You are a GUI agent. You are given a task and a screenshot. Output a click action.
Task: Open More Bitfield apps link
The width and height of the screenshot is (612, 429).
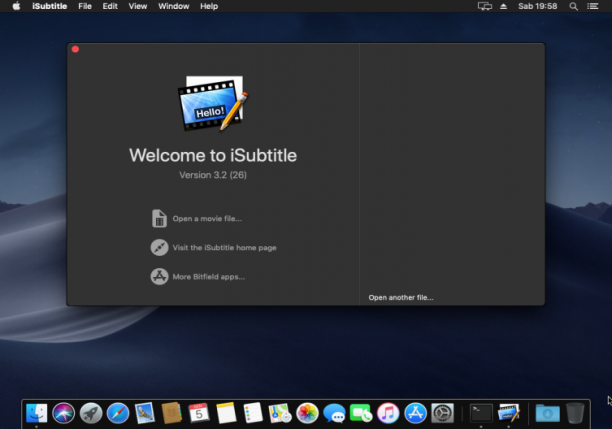209,277
